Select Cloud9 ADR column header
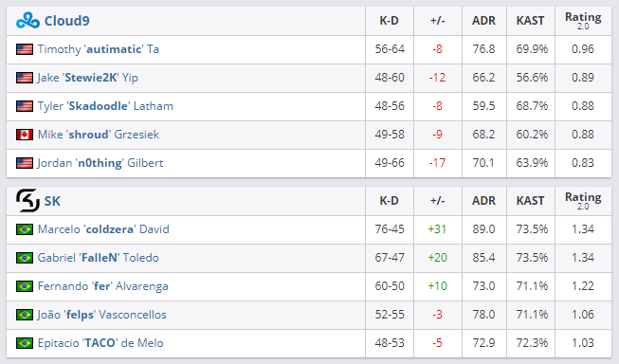 483,21
